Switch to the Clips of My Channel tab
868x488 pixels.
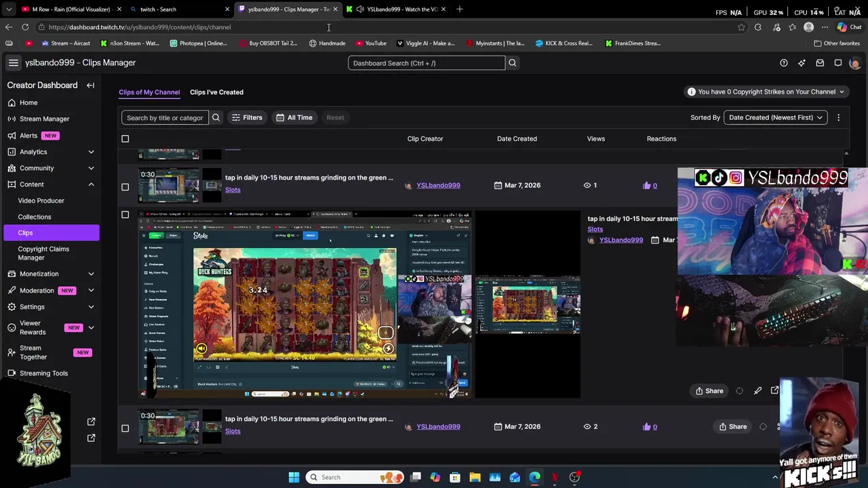click(x=149, y=92)
